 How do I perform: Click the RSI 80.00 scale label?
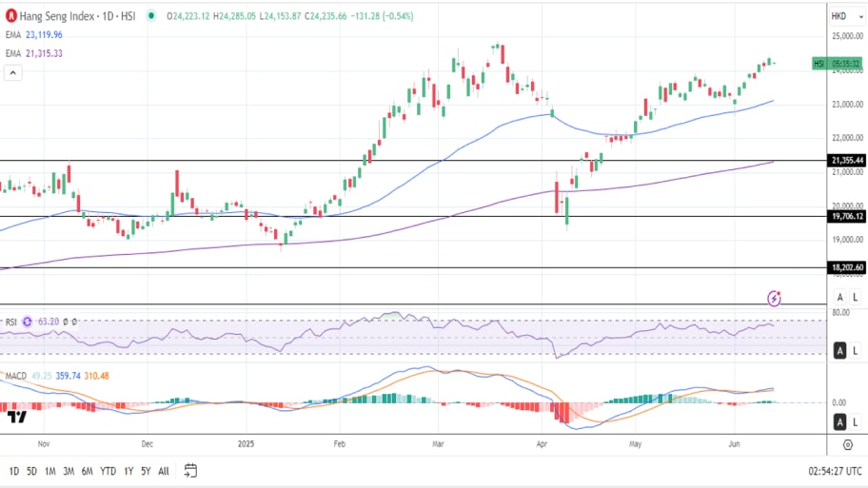click(x=840, y=313)
